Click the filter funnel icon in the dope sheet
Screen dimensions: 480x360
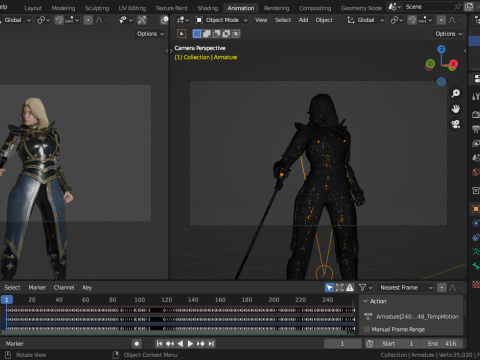pyautogui.click(x=363, y=287)
